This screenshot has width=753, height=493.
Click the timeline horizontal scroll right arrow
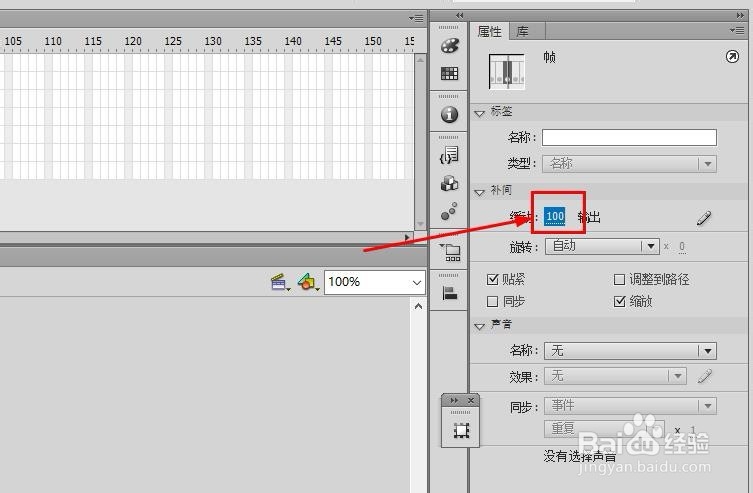[407, 237]
